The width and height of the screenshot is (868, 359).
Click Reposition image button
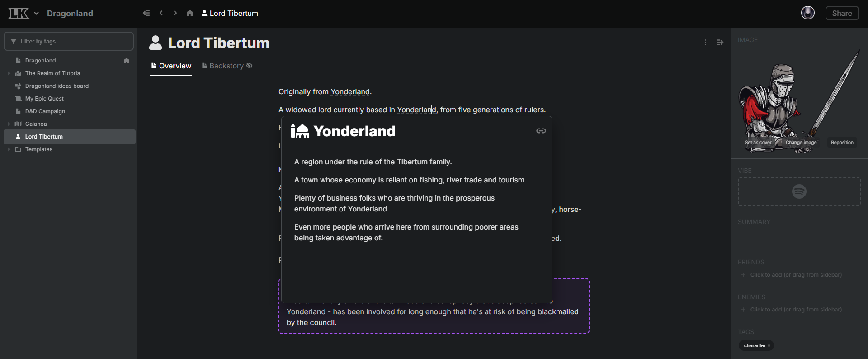pos(842,143)
